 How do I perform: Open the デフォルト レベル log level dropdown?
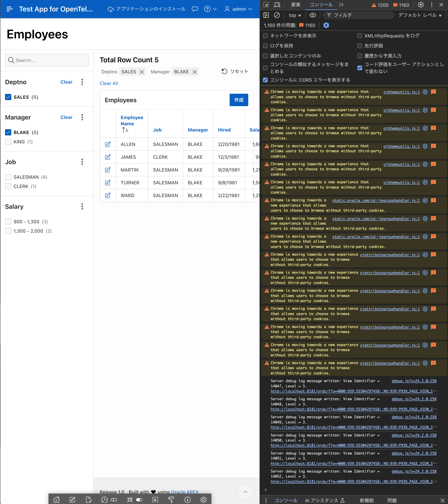coord(420,15)
